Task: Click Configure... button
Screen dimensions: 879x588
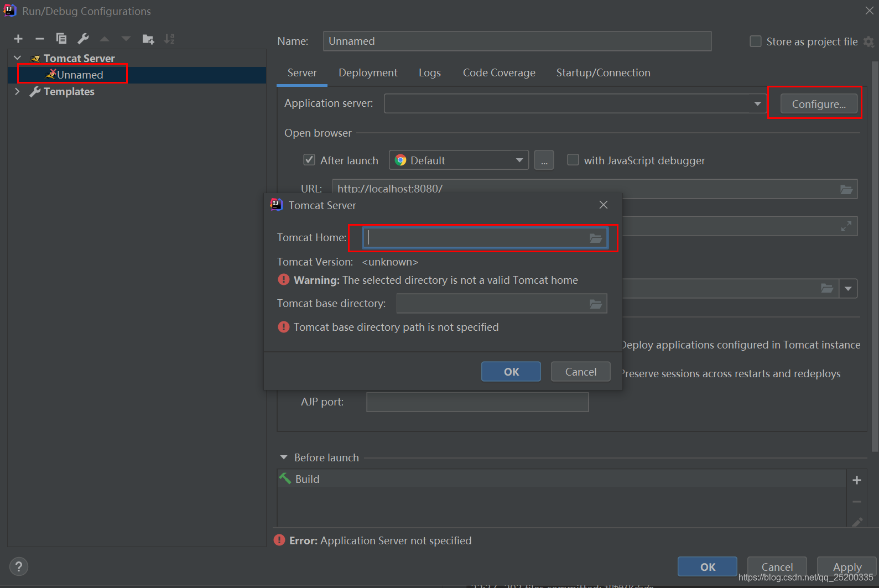Action: (x=819, y=104)
